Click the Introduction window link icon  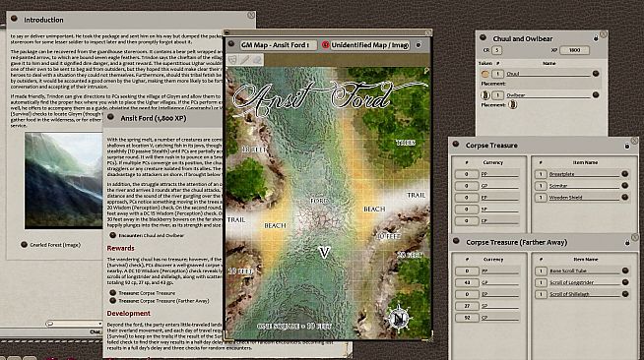(x=15, y=19)
